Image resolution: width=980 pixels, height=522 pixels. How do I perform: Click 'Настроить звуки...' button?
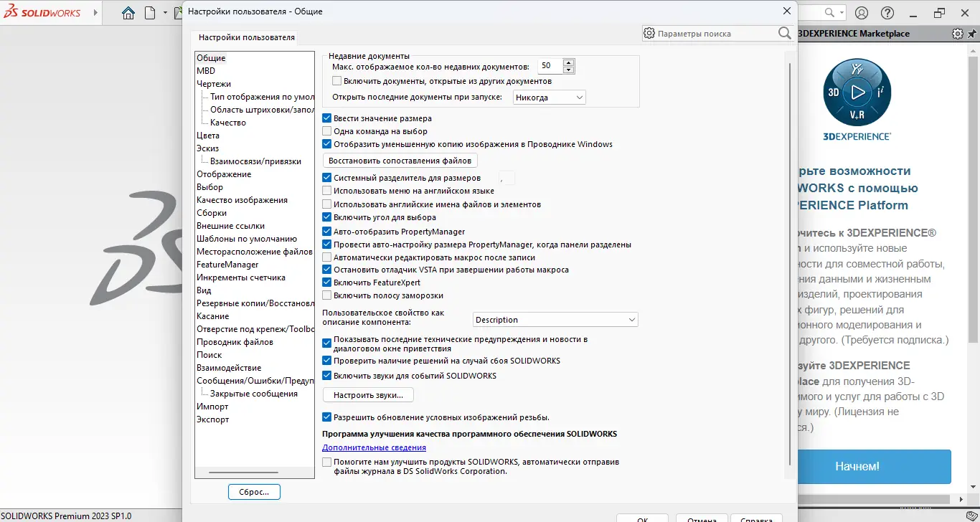coord(369,395)
